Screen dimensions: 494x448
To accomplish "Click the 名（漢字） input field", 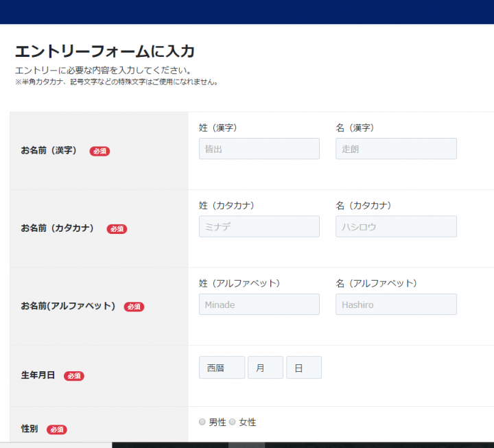I will pyautogui.click(x=396, y=149).
